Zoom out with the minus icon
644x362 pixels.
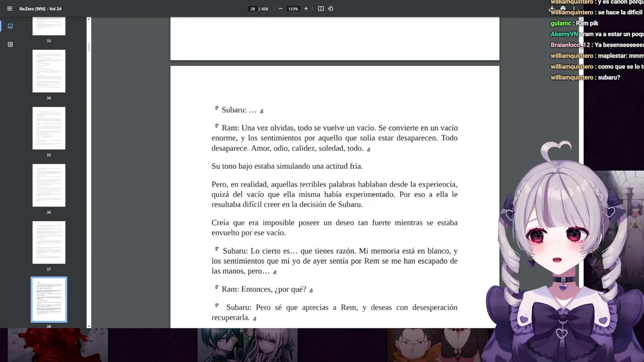280,9
